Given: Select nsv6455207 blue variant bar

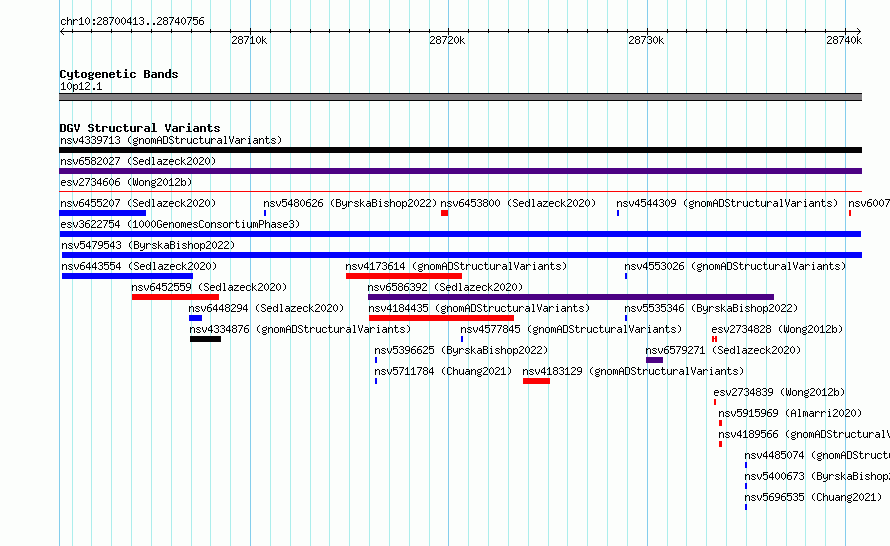Looking at the screenshot, I should point(103,213).
